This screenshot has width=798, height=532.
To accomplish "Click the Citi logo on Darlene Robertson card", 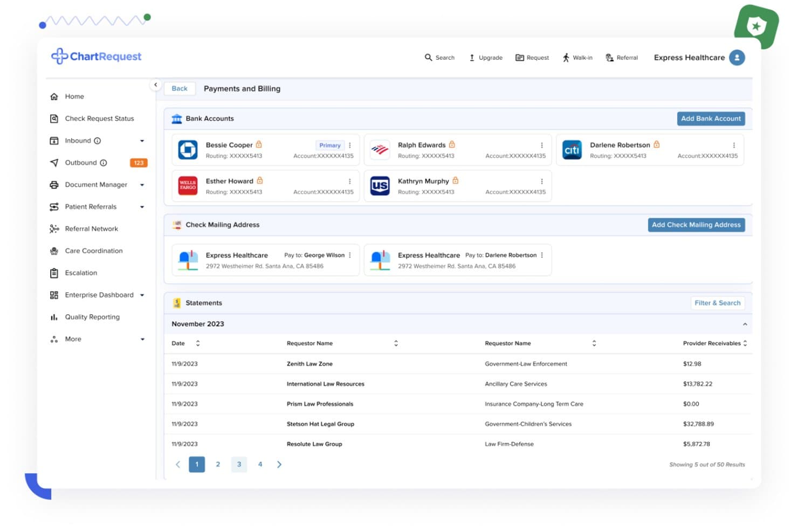I will tap(572, 150).
